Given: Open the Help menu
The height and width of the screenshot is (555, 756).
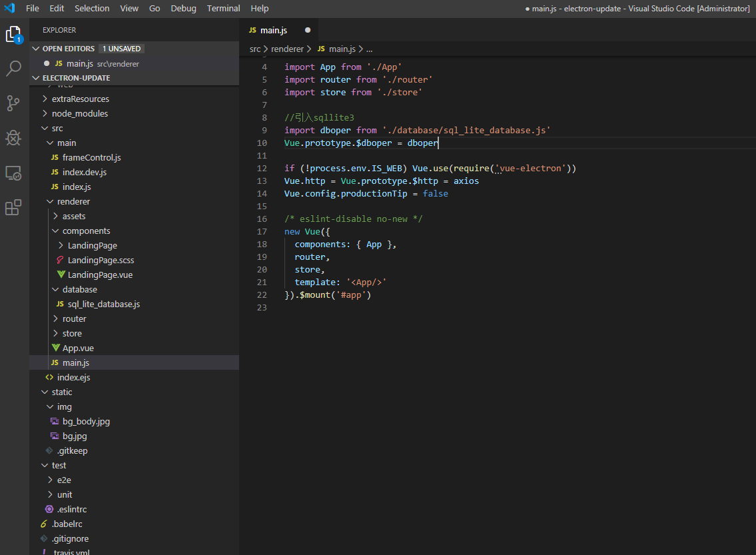Looking at the screenshot, I should click(259, 8).
